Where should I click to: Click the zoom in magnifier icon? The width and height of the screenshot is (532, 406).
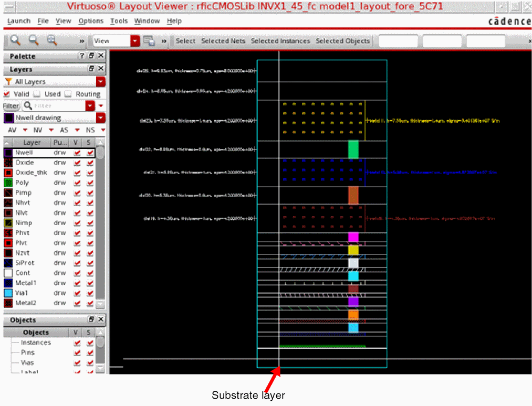click(x=15, y=40)
